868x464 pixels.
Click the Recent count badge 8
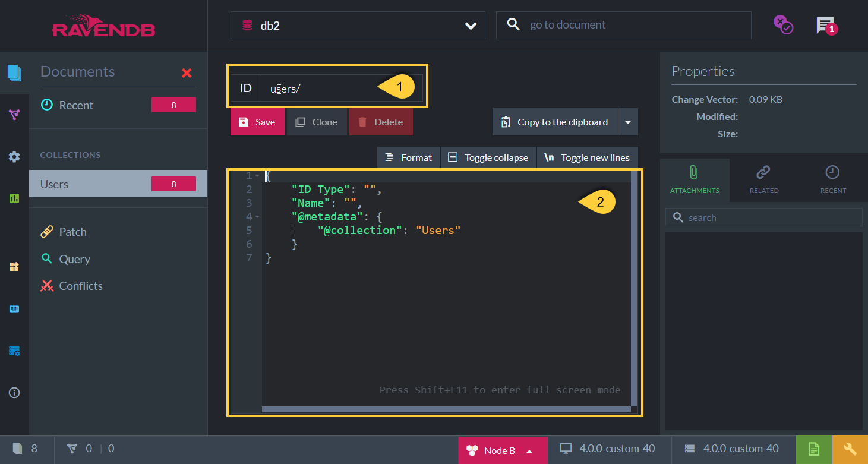(x=173, y=105)
